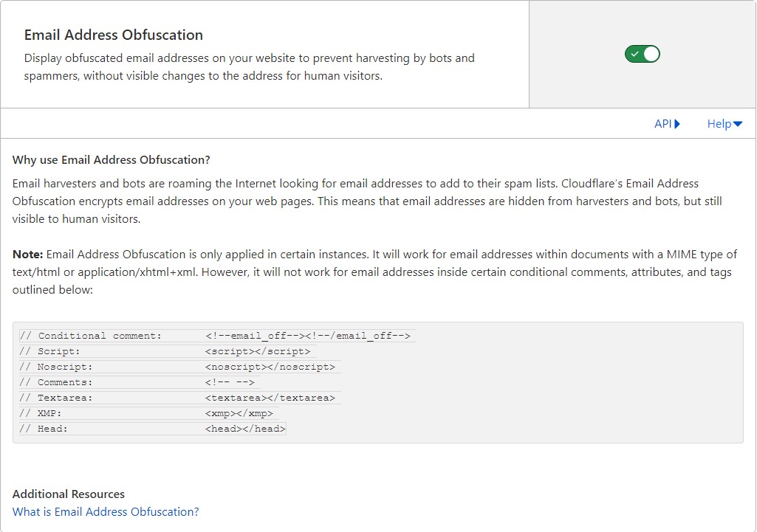This screenshot has width=757, height=532.
Task: Click the Comments code line
Action: click(139, 382)
